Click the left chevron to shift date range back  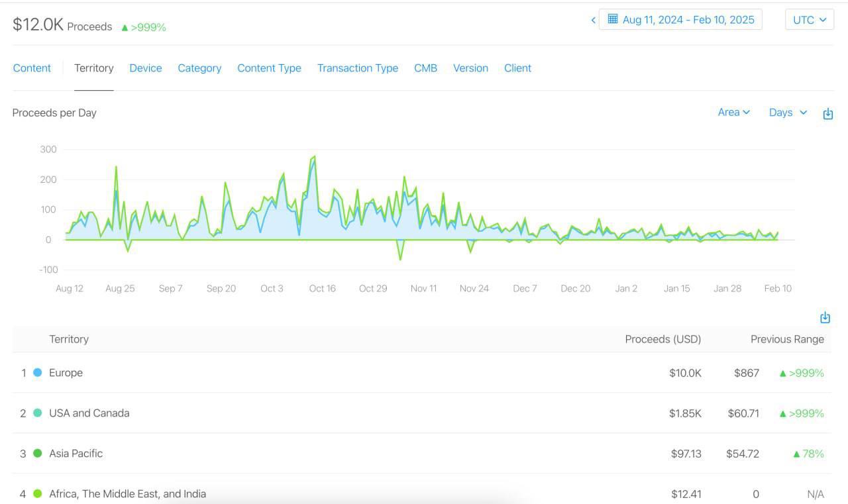[x=593, y=19]
